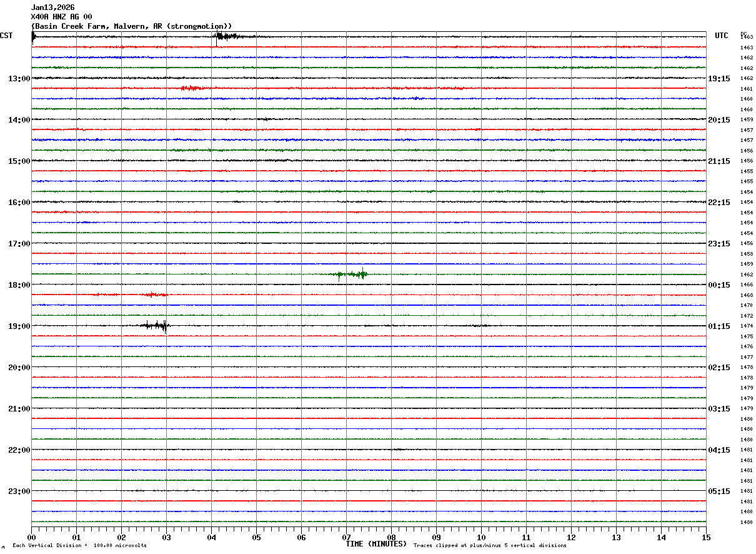The height and width of the screenshot is (554, 756).
Task: Click the 02:15 UTC time label
Action: point(719,368)
